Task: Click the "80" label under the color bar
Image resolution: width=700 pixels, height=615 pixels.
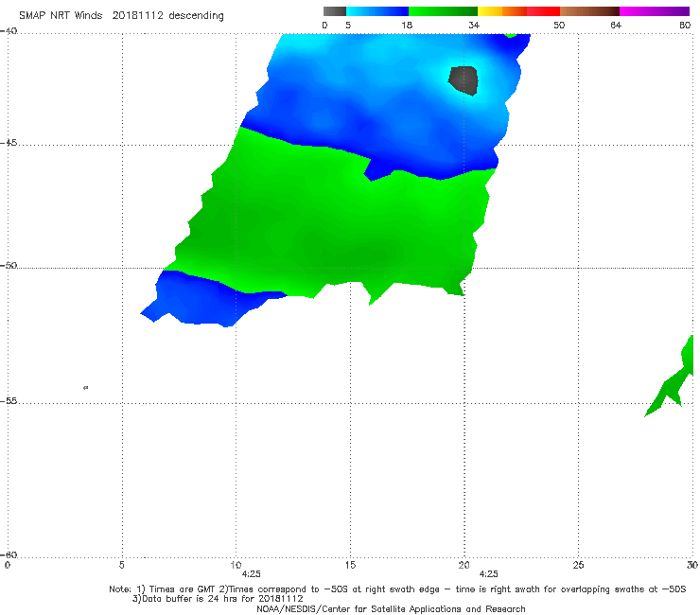Action: click(x=685, y=25)
